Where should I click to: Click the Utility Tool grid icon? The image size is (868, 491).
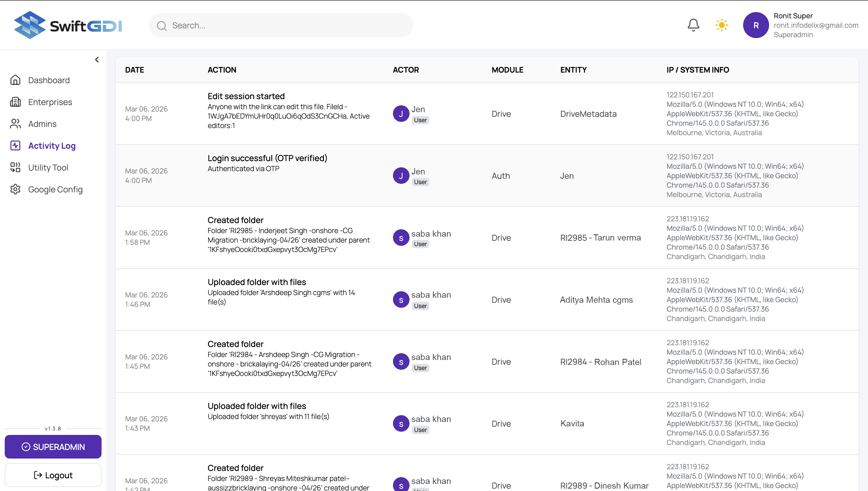tap(15, 167)
